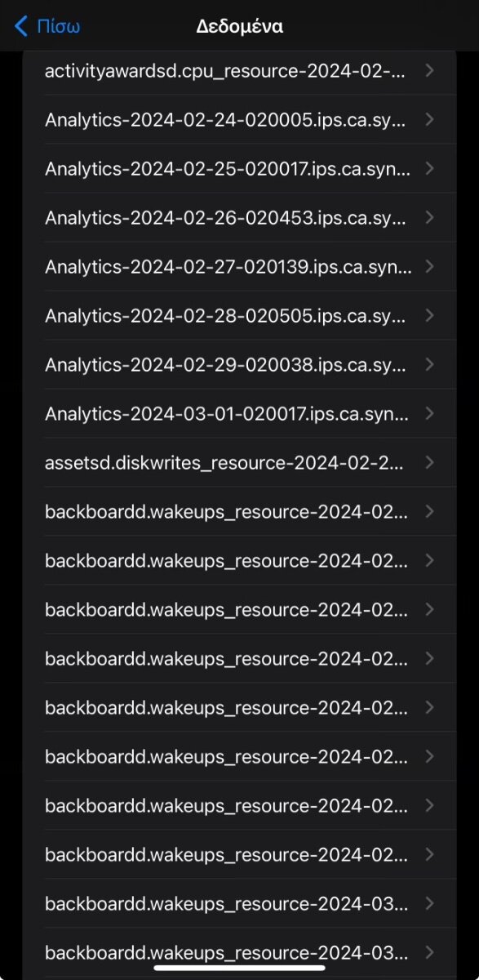Open first backboardd.wakeups_resource entry

coord(239,511)
